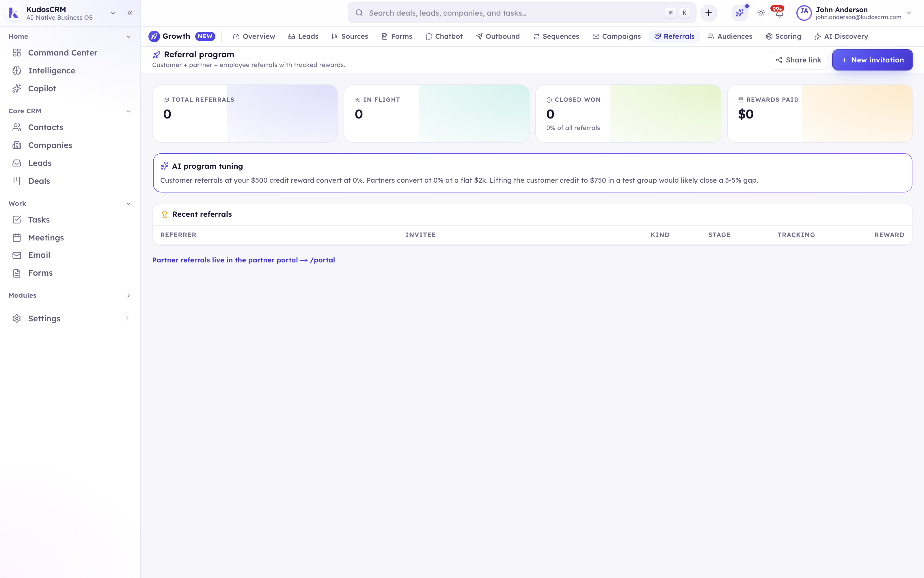Collapse the sidebar with double-chevron icon
This screenshot has width=924, height=578.
pyautogui.click(x=130, y=13)
